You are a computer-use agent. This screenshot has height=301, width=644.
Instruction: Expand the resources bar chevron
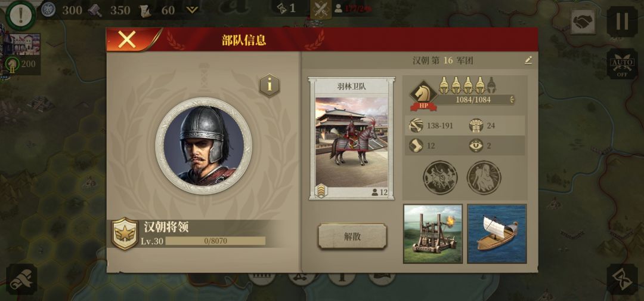(192, 10)
